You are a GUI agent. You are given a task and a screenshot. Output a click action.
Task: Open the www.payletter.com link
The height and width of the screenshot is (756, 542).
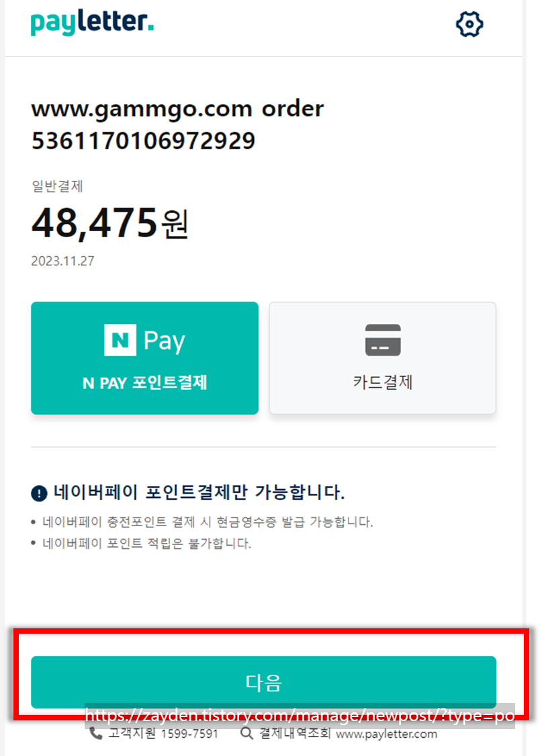click(x=386, y=734)
